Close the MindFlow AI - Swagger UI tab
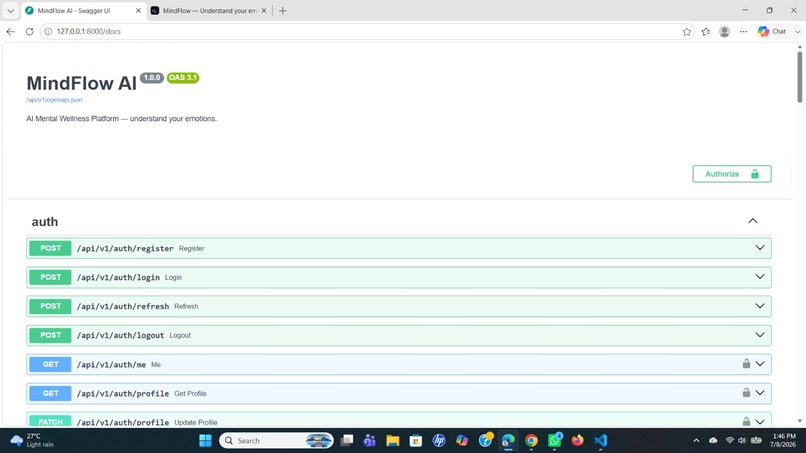 pyautogui.click(x=138, y=10)
